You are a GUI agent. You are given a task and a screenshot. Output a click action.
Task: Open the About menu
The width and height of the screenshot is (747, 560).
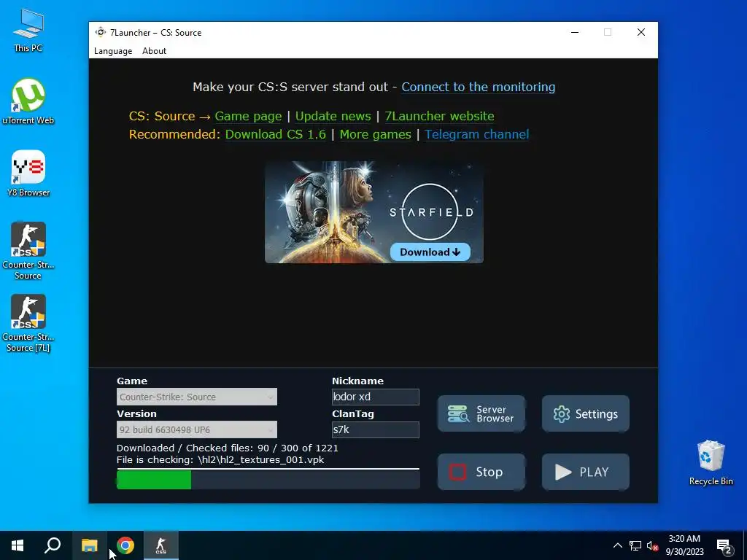pos(154,51)
